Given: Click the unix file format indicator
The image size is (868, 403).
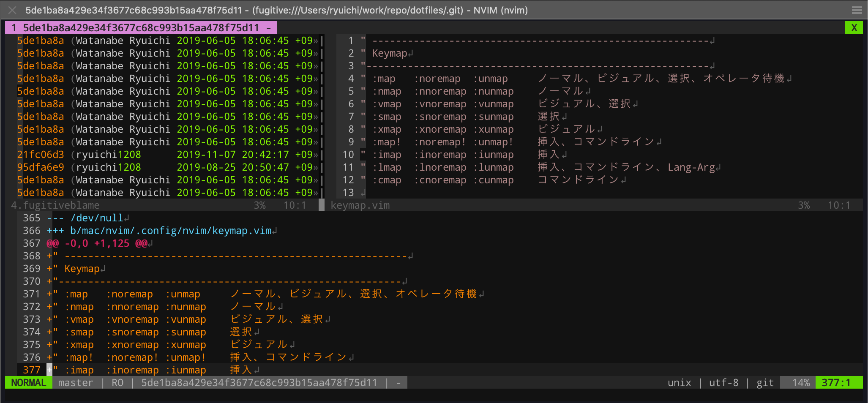Looking at the screenshot, I should [679, 382].
